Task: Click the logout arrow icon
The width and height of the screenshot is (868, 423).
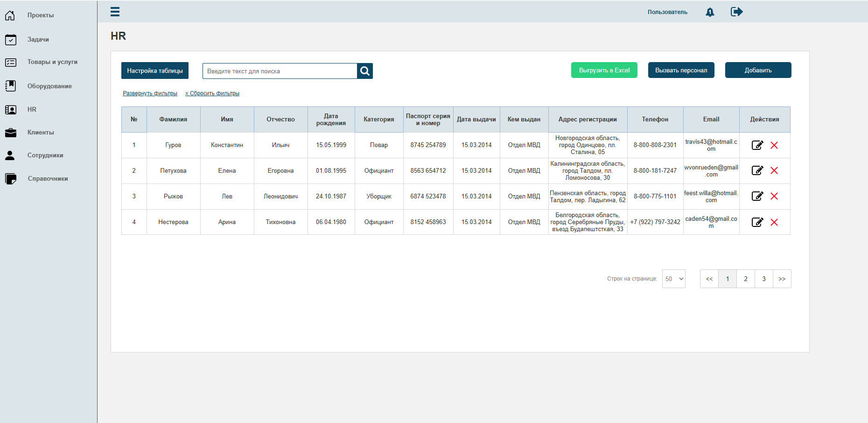Action: (x=736, y=12)
